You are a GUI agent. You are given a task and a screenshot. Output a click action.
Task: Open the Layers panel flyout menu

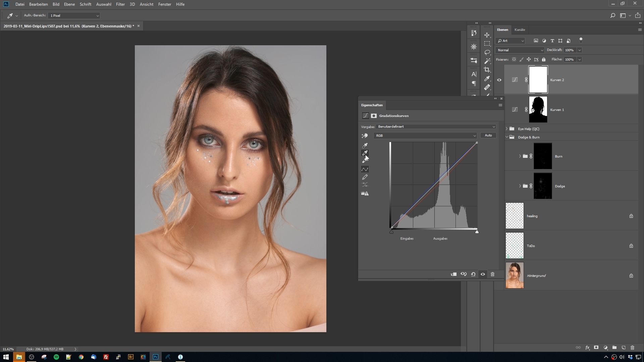tap(640, 29)
